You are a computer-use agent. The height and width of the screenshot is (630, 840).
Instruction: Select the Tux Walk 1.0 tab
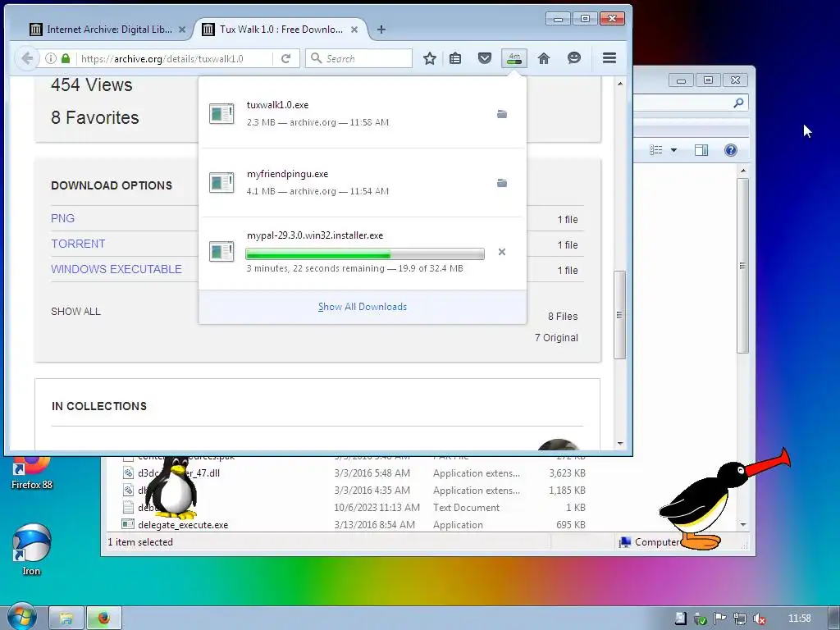coord(281,30)
